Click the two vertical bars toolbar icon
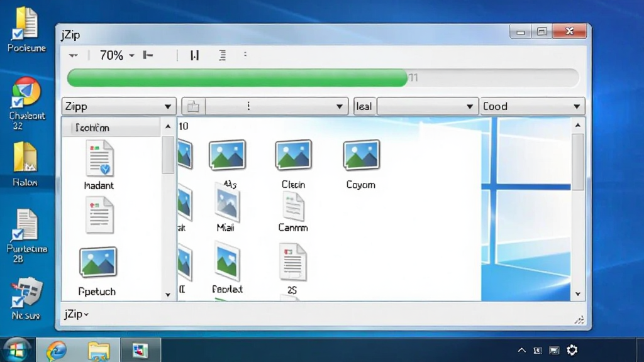Image resolution: width=644 pixels, height=362 pixels. click(x=195, y=55)
